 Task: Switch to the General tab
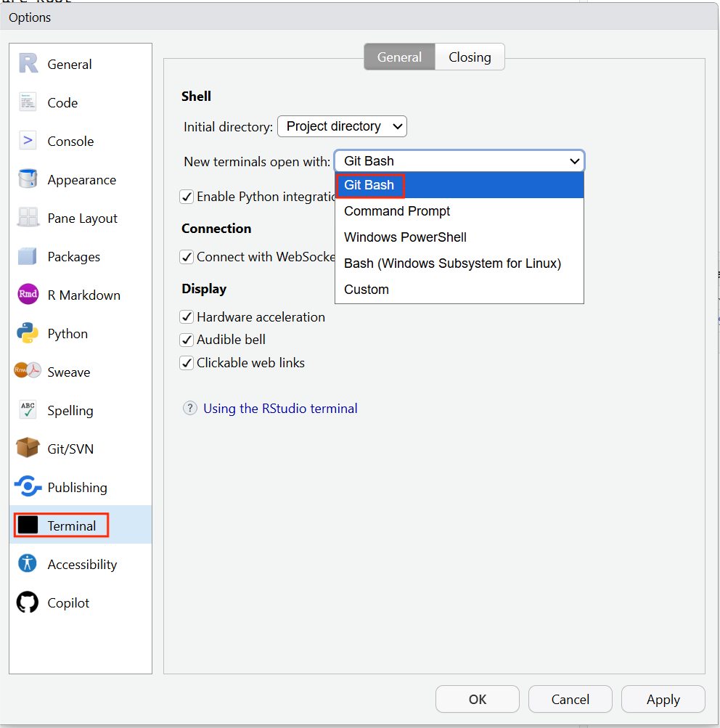coord(400,57)
